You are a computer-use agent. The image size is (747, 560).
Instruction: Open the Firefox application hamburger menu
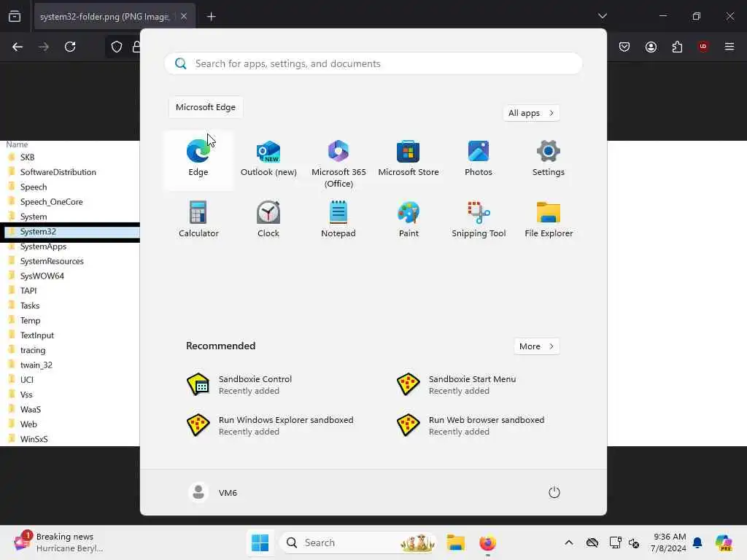click(729, 47)
